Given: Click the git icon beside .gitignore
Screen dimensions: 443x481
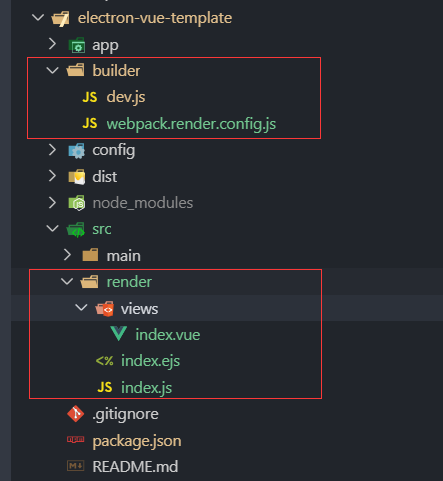Looking at the screenshot, I should pyautogui.click(x=76, y=414).
